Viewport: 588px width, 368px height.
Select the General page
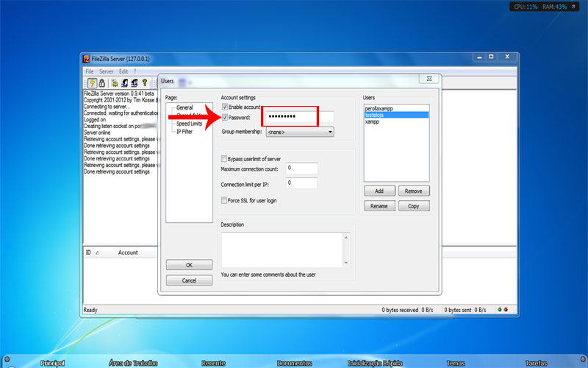(184, 107)
